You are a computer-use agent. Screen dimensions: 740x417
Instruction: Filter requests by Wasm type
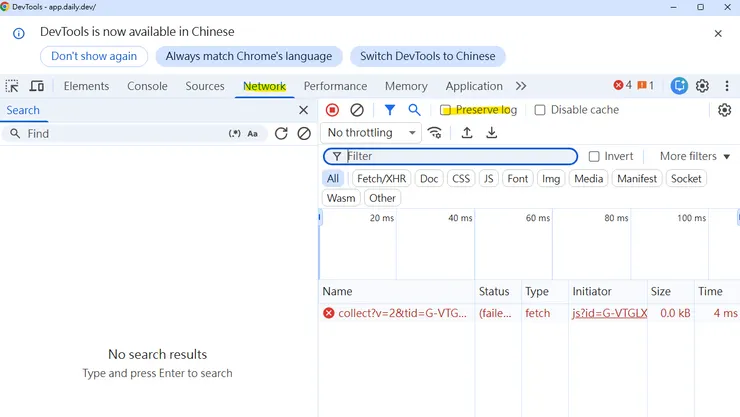tap(341, 198)
